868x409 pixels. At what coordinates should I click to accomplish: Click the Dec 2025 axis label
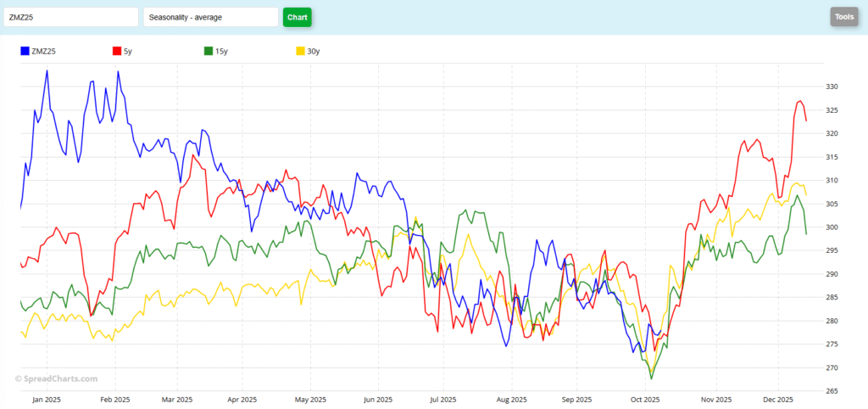pyautogui.click(x=778, y=400)
